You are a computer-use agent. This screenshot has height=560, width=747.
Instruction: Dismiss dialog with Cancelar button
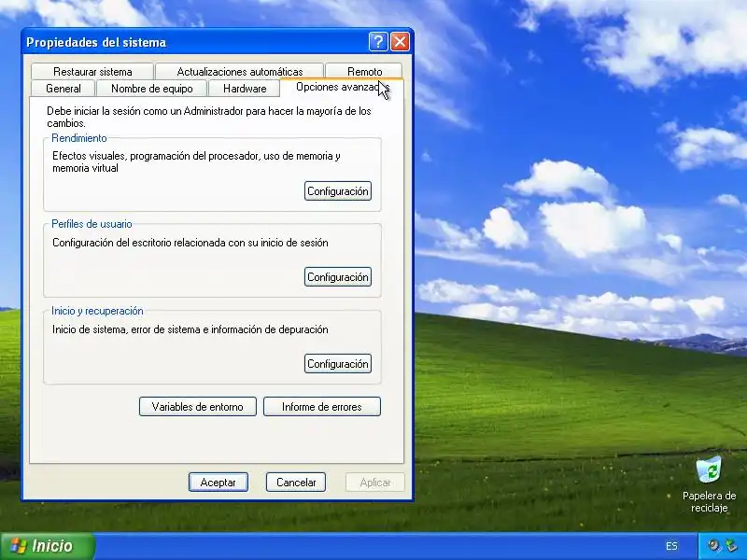point(296,483)
